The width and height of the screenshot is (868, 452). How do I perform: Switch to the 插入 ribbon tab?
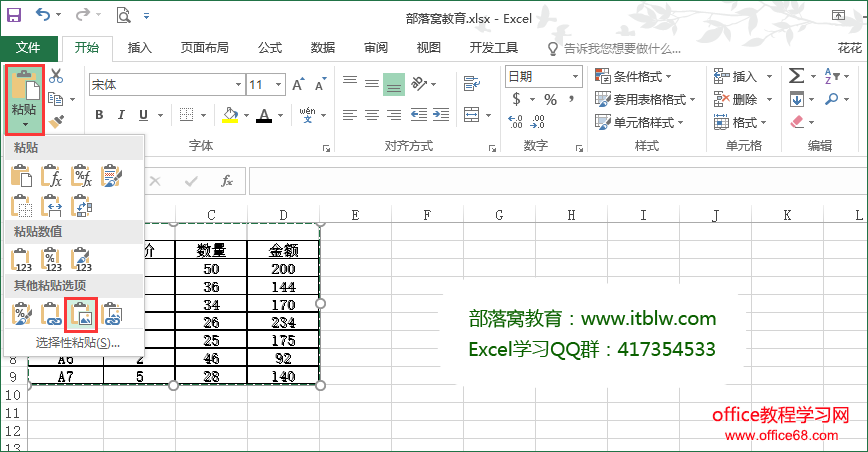pos(140,48)
